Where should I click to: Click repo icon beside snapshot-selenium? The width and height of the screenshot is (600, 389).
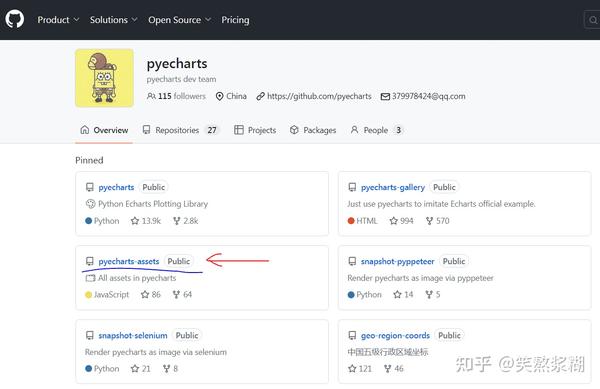point(90,335)
